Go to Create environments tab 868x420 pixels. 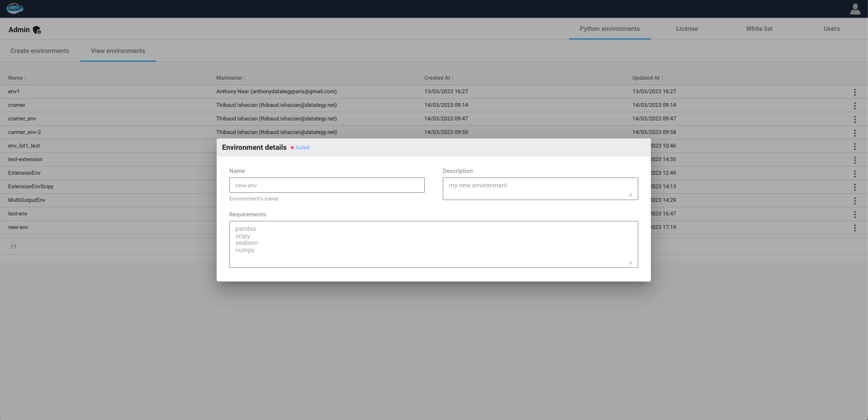40,51
